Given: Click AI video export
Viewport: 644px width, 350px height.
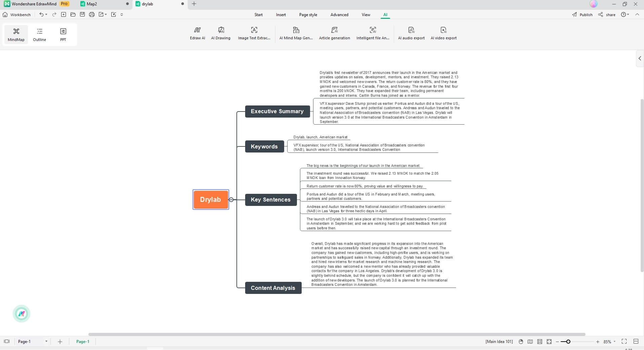Looking at the screenshot, I should point(444,34).
